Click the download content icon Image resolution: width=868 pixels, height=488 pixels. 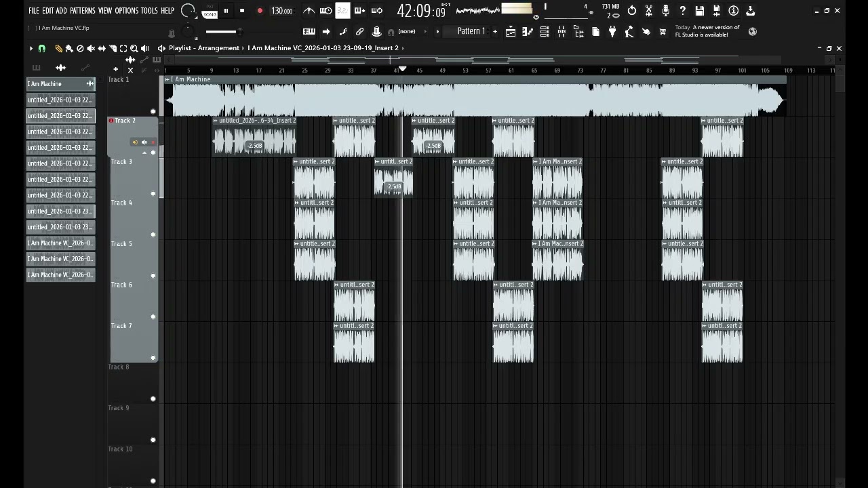[x=751, y=11]
